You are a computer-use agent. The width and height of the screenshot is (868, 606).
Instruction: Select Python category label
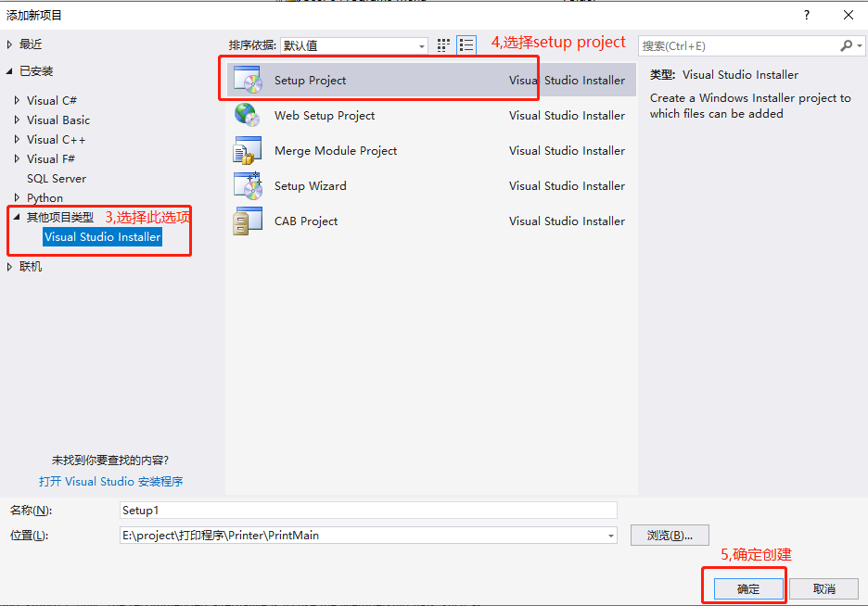pos(45,198)
